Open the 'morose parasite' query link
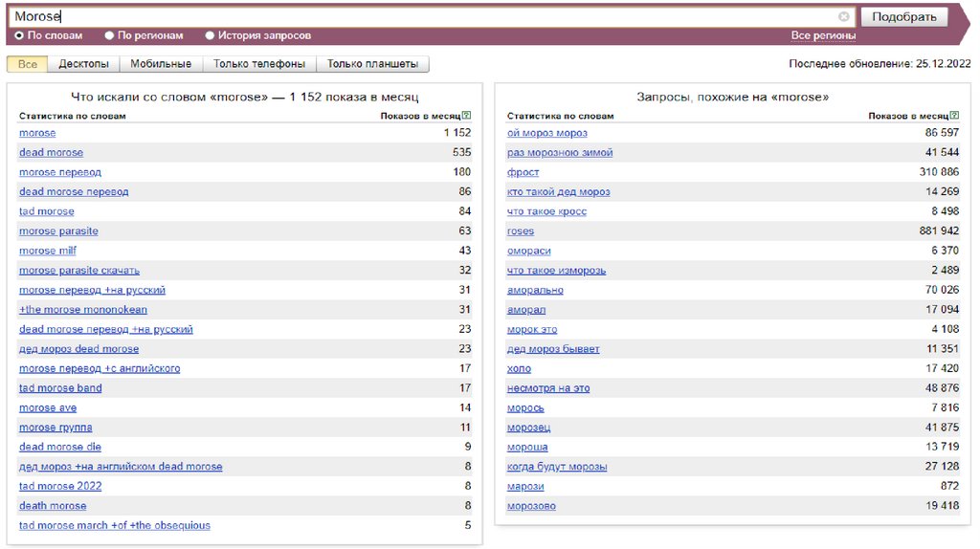Image resolution: width=980 pixels, height=549 pixels. (x=58, y=231)
